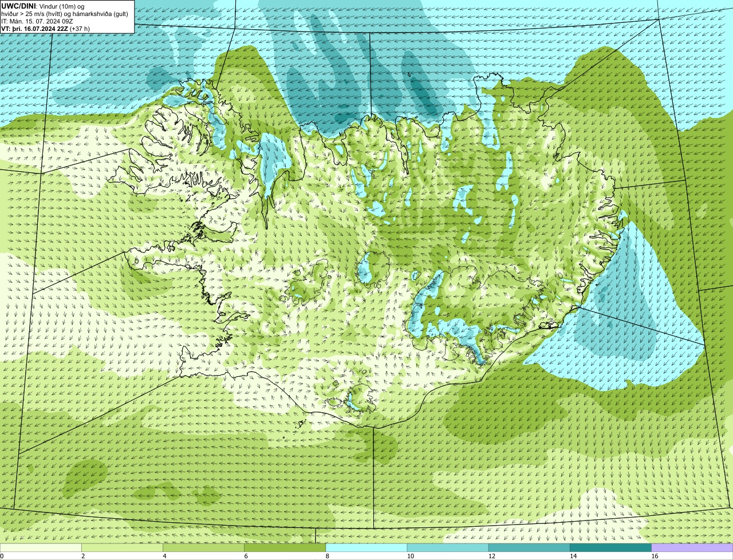Click the 6–8 m/s dark green swatch
This screenshot has width=733, height=560.
(x=285, y=548)
